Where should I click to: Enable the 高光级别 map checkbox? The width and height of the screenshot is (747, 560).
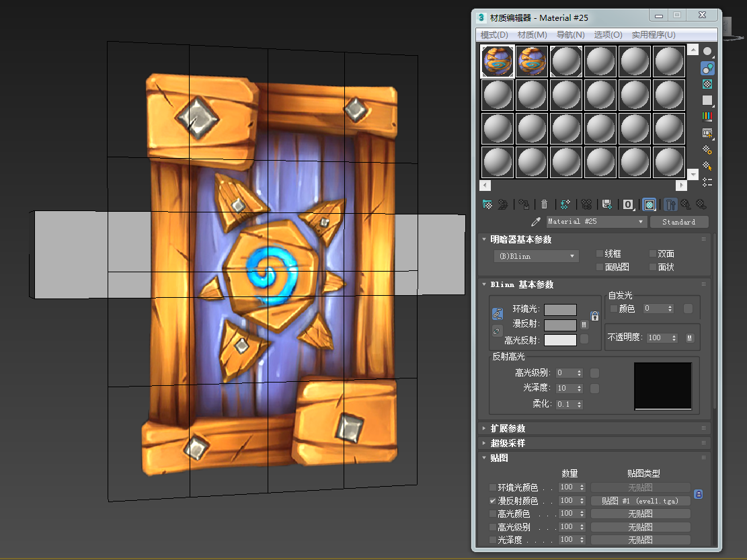(493, 527)
